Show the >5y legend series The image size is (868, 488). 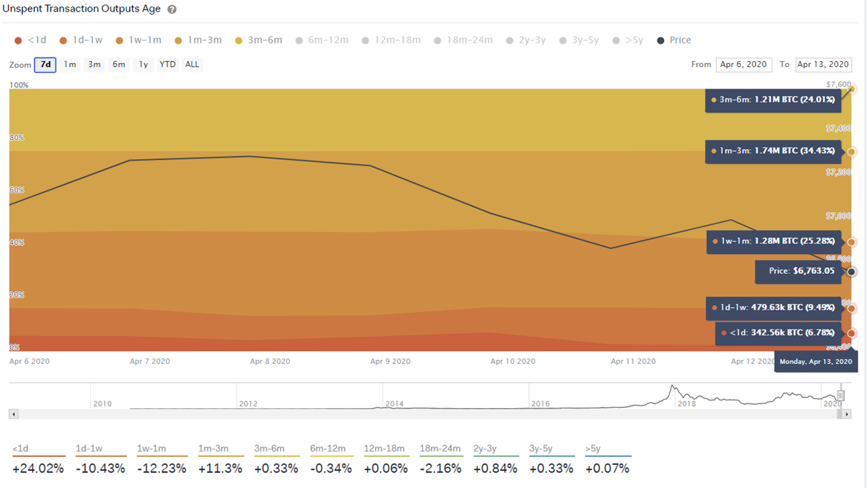click(628, 40)
